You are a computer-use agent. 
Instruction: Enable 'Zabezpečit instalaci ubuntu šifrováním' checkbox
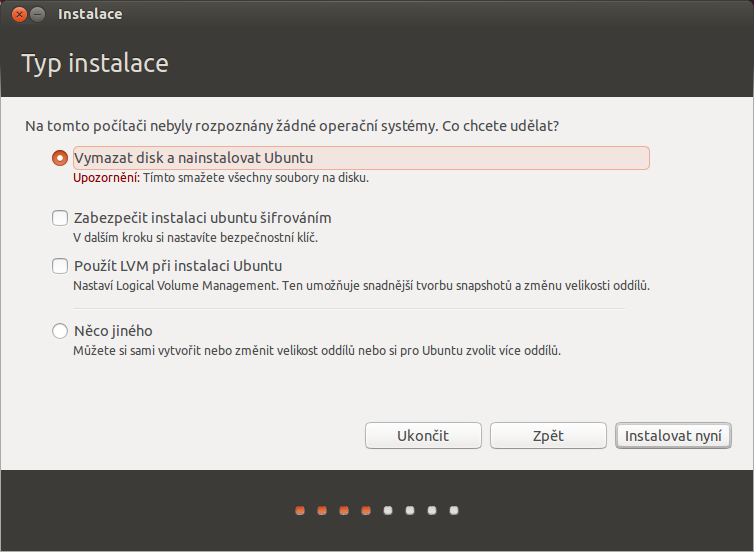60,218
